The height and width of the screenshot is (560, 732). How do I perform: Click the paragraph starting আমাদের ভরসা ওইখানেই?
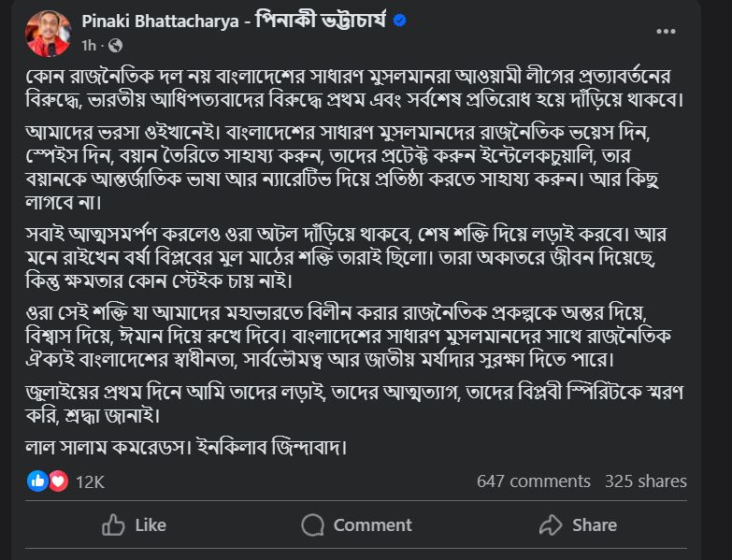point(343,168)
